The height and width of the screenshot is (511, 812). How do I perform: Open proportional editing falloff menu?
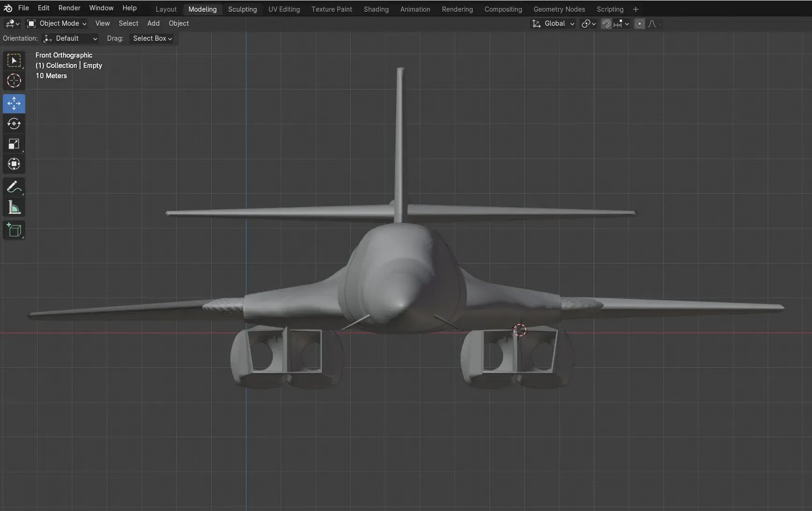[x=654, y=23]
